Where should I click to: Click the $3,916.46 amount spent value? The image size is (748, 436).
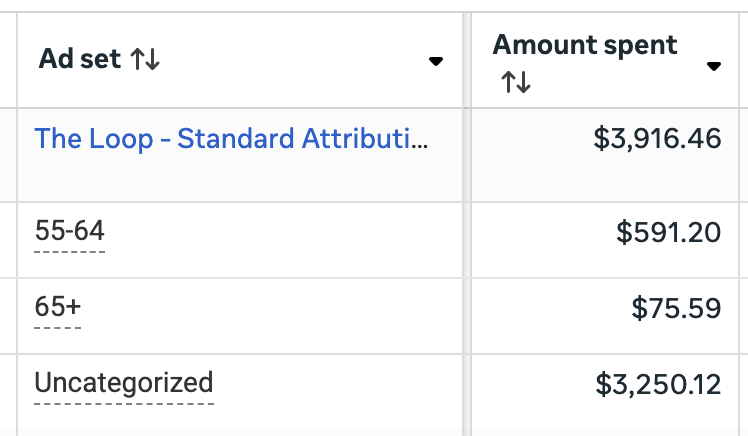(x=657, y=138)
